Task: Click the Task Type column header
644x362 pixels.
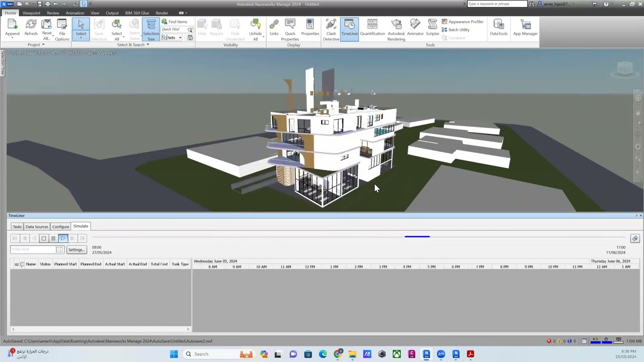Action: tap(180, 264)
